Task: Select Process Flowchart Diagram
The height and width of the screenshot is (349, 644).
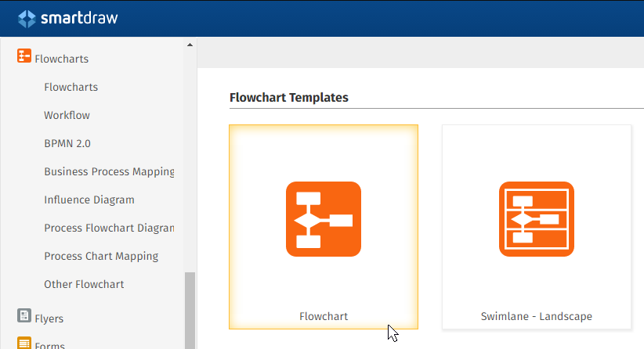Action: (109, 228)
